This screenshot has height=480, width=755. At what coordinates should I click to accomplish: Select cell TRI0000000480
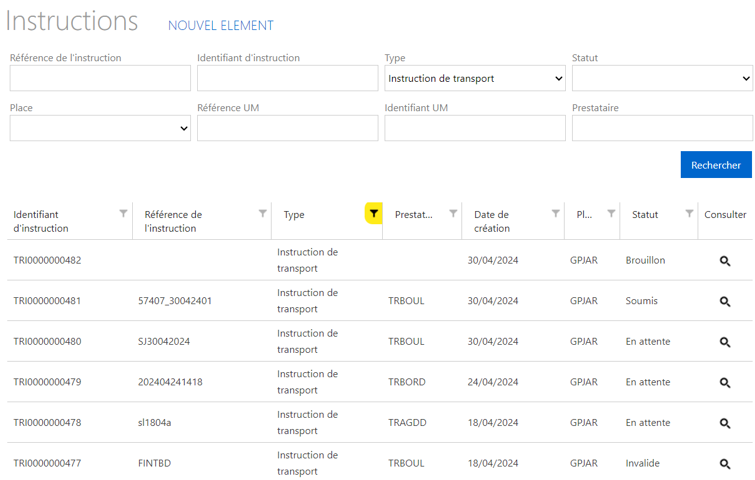click(x=47, y=341)
